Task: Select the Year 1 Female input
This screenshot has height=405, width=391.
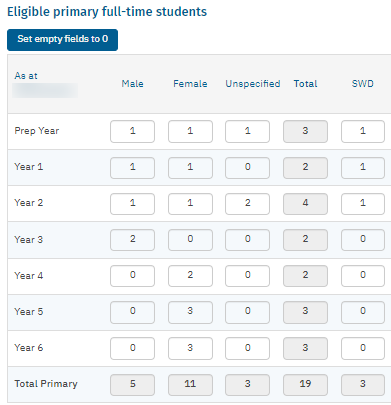Action: coord(190,167)
